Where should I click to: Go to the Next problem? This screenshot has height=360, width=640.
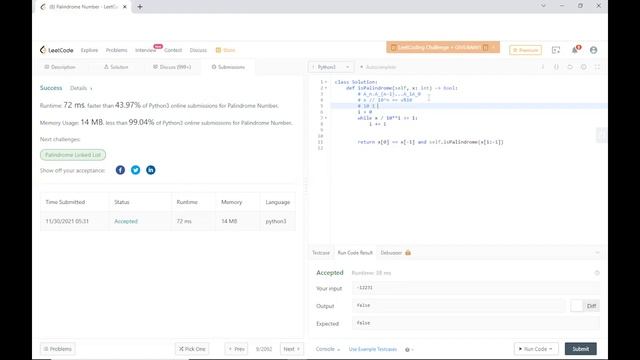(291, 349)
